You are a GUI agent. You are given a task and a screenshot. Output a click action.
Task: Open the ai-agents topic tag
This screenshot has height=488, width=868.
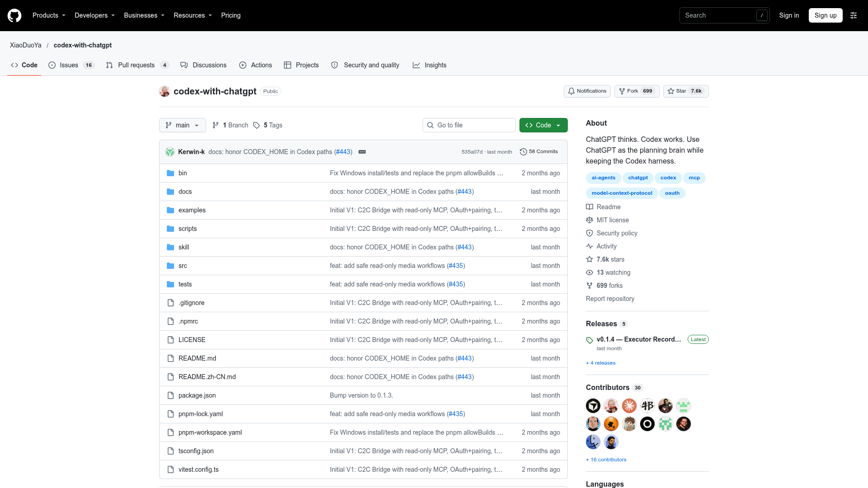(x=604, y=178)
